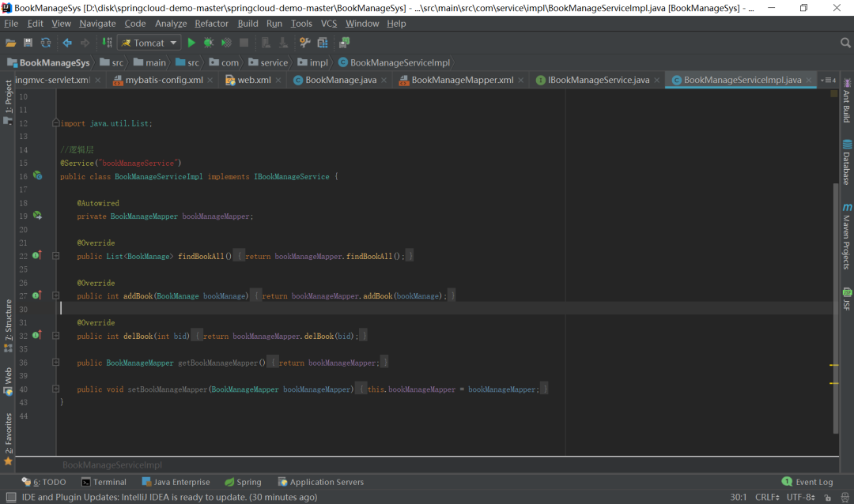This screenshot has width=854, height=504.
Task: Expand the folded delBook method body
Action: click(55, 336)
